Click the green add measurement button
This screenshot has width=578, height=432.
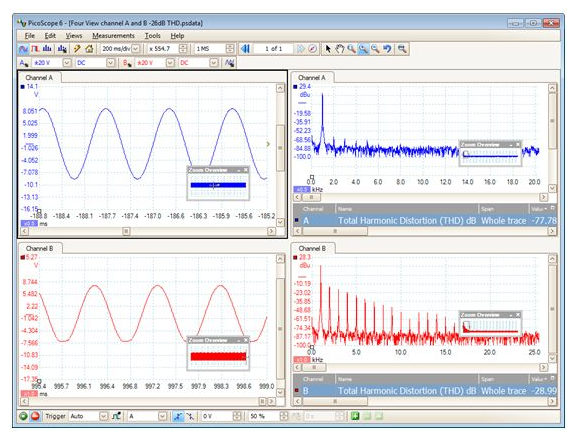[x=355, y=416]
